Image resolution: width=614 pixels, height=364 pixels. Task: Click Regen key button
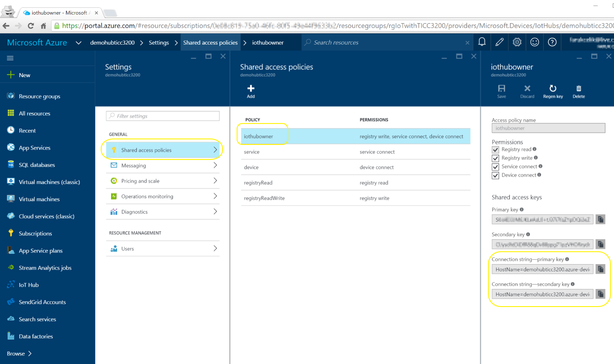[553, 91]
